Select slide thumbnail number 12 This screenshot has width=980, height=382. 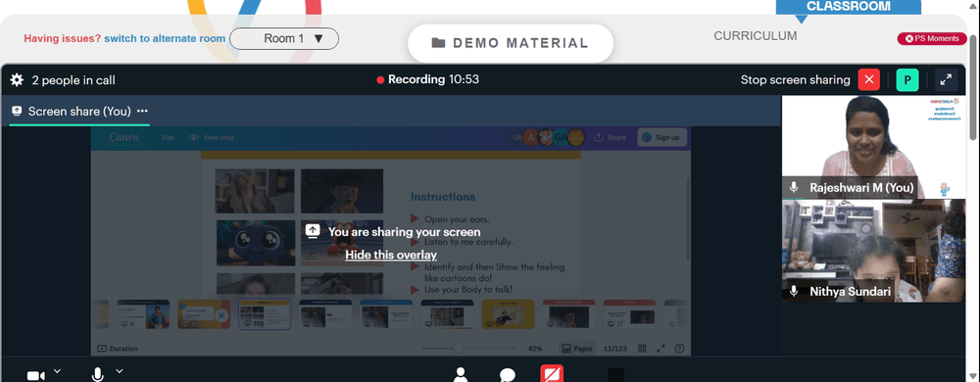[x=325, y=314]
